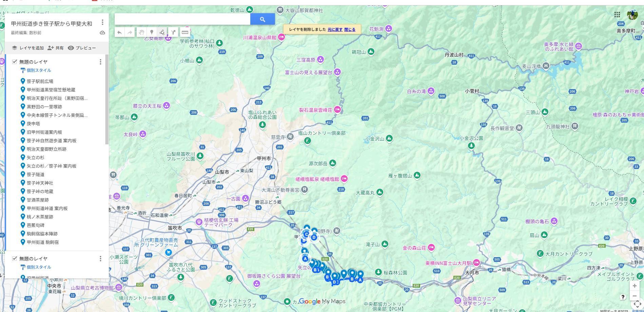644x312 pixels.
Task: Click the cloud saved status icon
Action: coord(102,33)
